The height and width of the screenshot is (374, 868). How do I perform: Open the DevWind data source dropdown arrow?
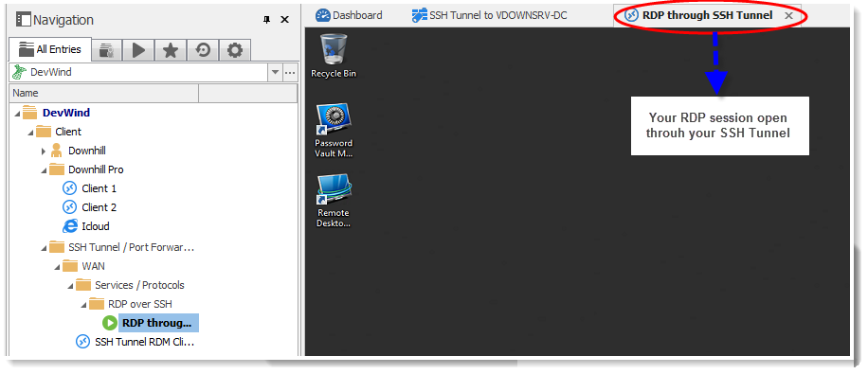point(275,72)
